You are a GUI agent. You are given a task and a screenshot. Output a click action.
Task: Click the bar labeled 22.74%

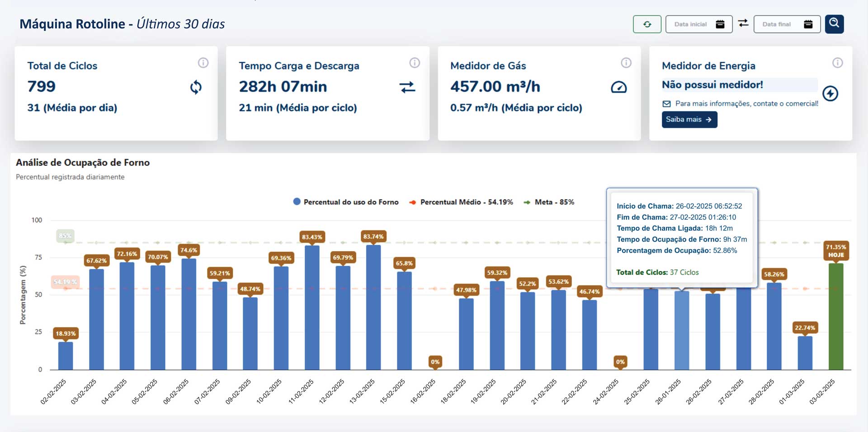805,353
